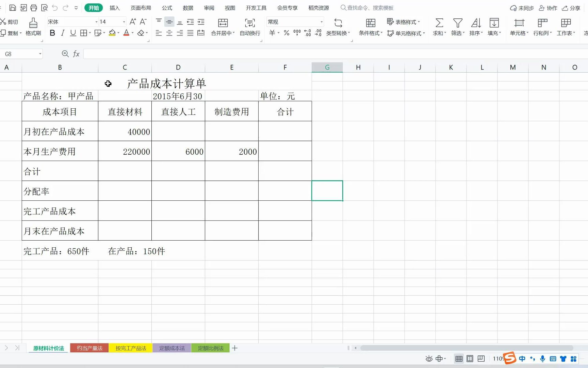Click the Collaborate (协作) button
Screen dimensions: 588x368
click(548, 8)
